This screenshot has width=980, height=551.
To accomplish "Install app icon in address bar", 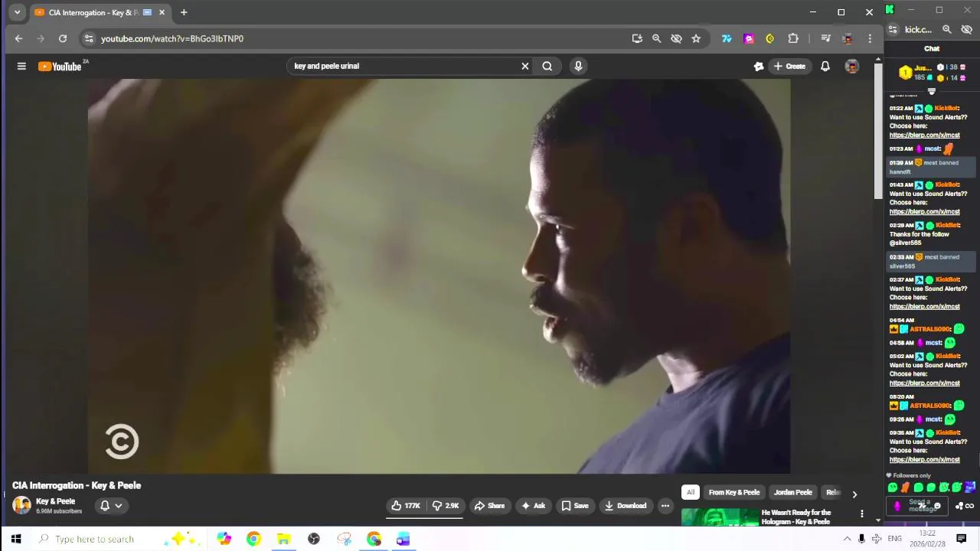I will pyautogui.click(x=637, y=38).
